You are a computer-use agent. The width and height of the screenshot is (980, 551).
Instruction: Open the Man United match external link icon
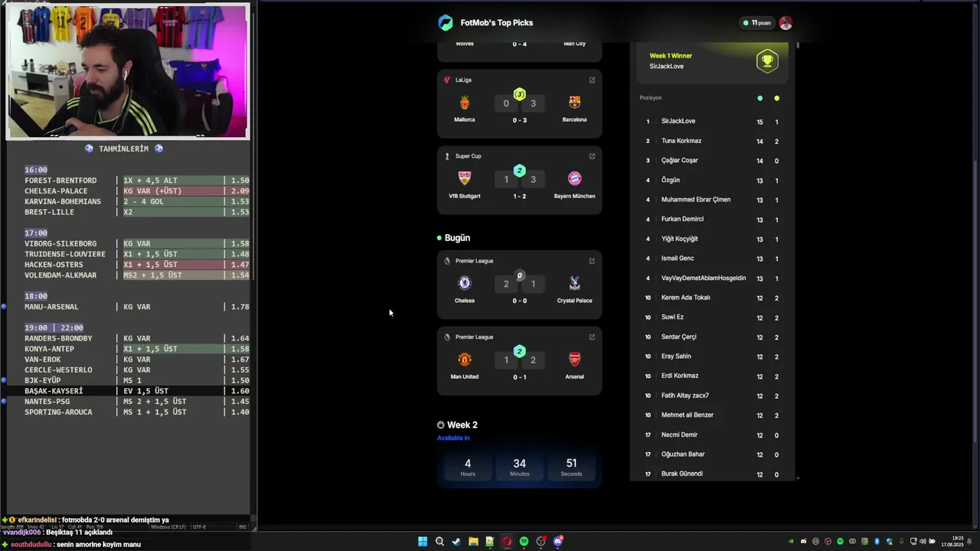pyautogui.click(x=592, y=337)
